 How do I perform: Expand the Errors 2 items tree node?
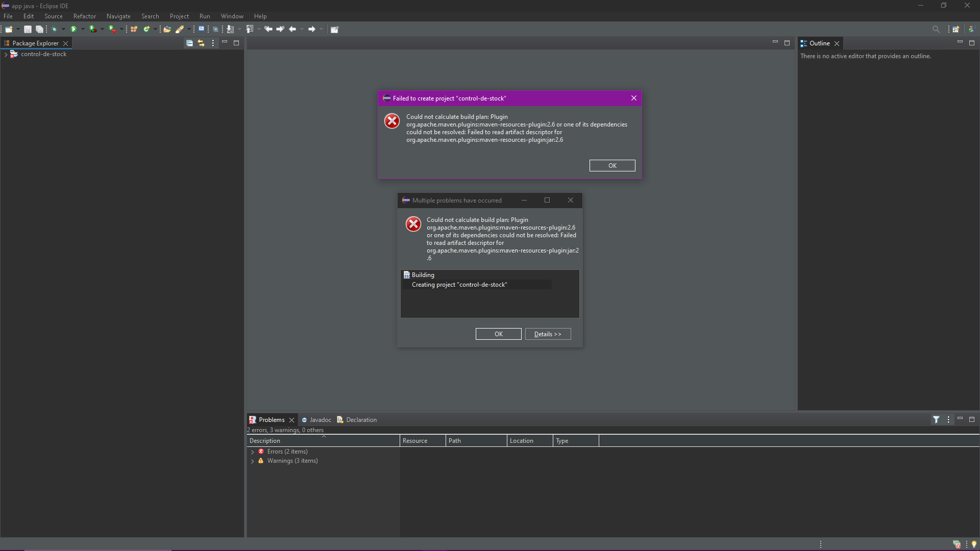click(x=253, y=451)
